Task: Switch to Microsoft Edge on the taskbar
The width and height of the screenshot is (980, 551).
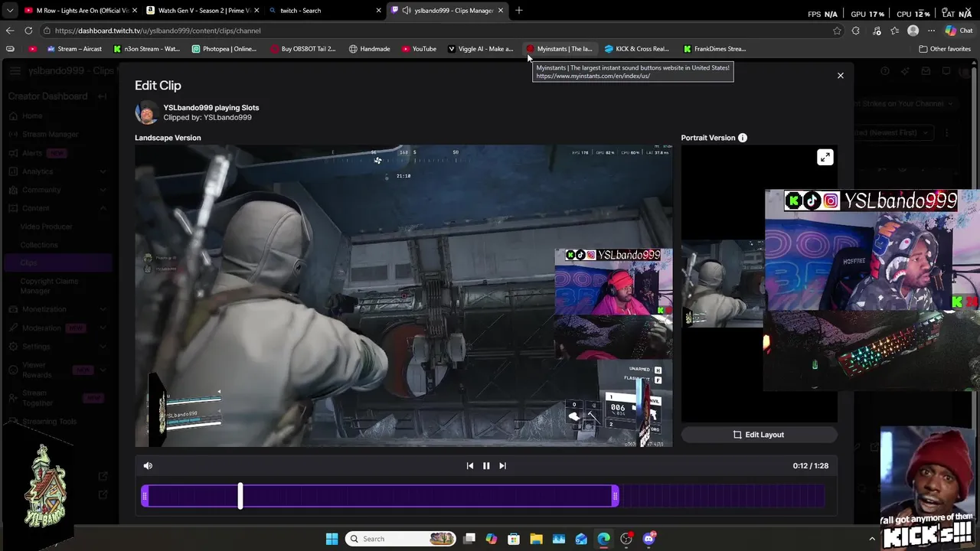Action: click(603, 539)
